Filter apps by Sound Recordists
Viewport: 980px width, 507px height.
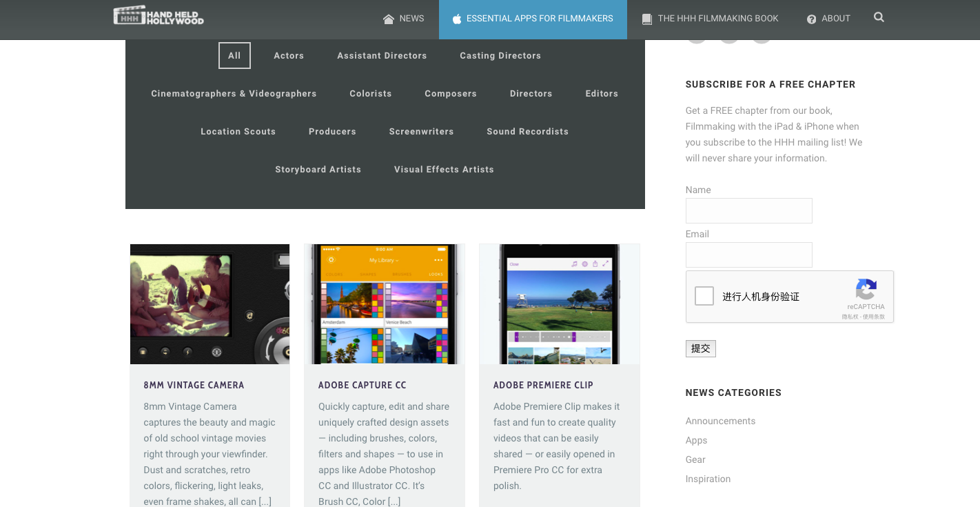[527, 132]
